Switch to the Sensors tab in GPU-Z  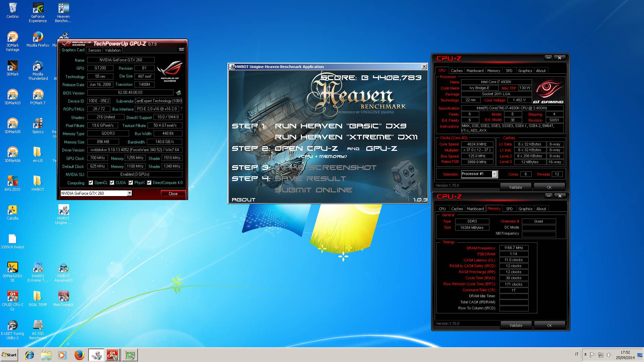point(95,50)
